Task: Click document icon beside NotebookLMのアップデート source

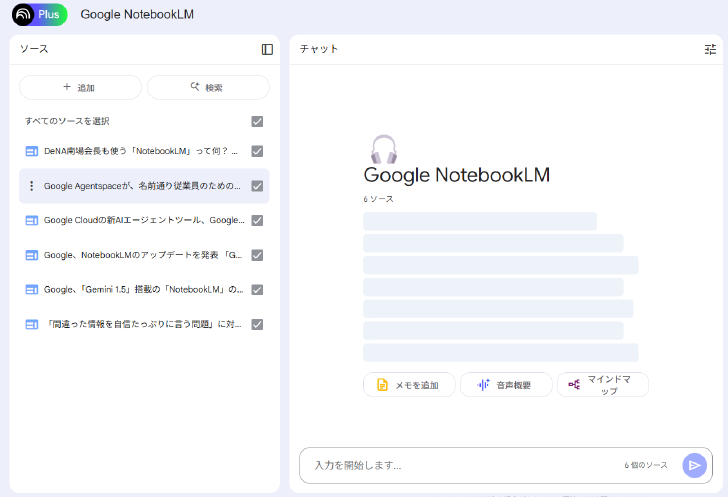Action: click(32, 255)
